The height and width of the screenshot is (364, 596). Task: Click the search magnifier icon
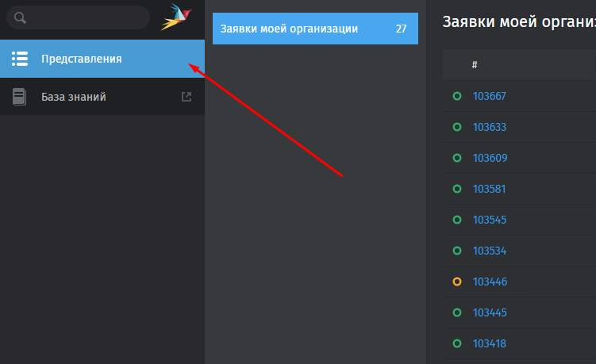[x=20, y=17]
